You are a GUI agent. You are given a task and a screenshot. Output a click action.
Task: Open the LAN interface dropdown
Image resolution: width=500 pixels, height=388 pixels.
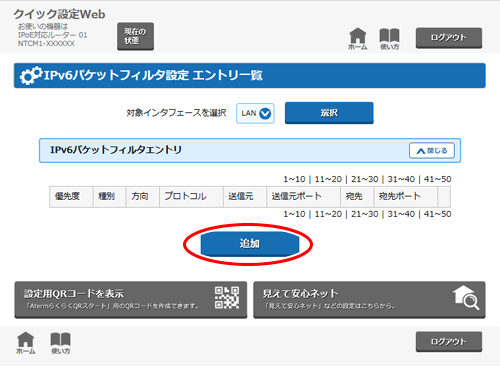[255, 113]
